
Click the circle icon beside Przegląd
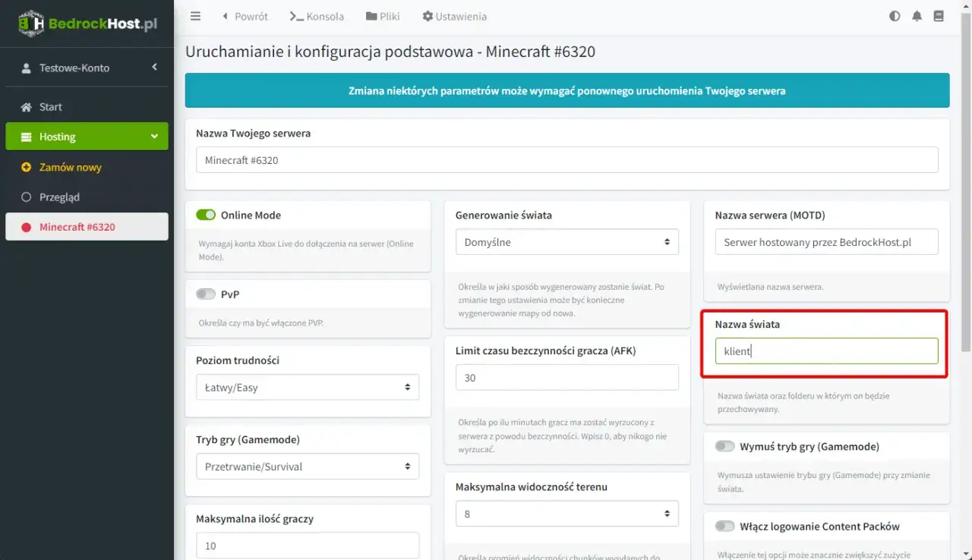pyautogui.click(x=26, y=197)
